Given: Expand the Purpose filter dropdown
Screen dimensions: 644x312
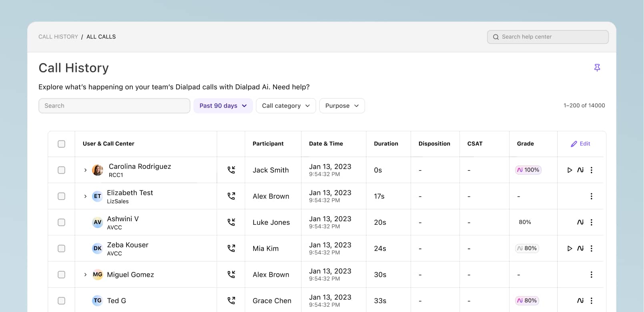Looking at the screenshot, I should [342, 106].
